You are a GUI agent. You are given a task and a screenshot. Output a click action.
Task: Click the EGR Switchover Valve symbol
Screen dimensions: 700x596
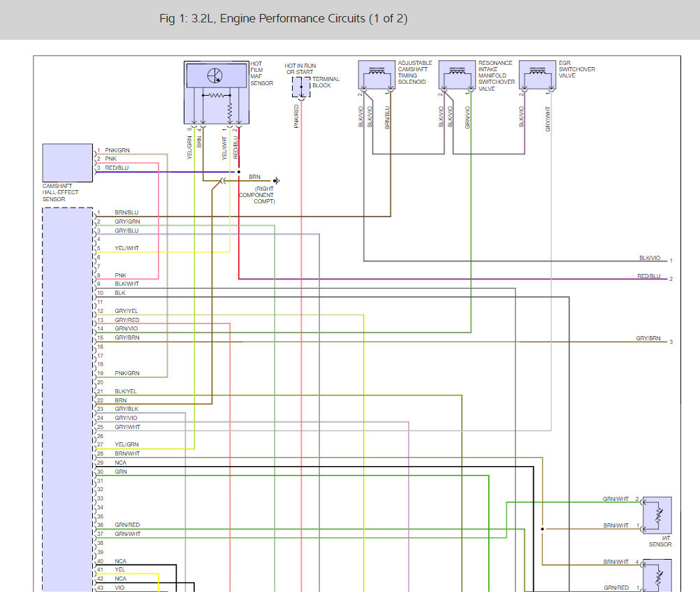point(537,75)
